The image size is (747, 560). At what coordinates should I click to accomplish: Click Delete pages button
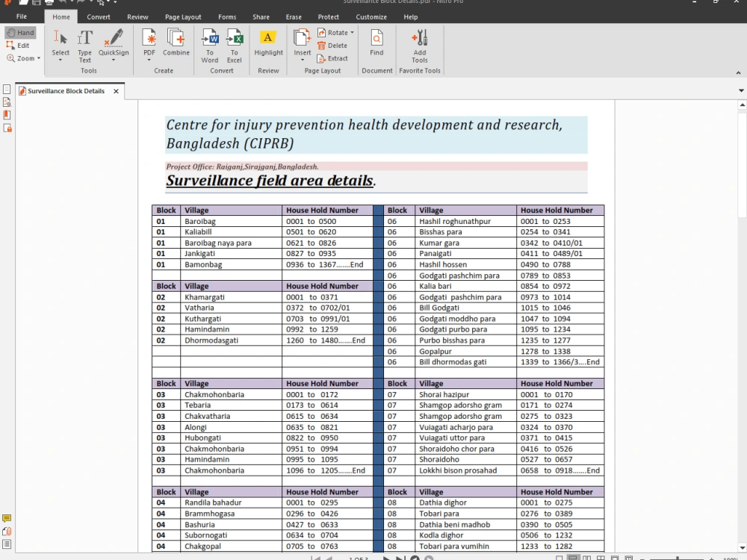(332, 46)
